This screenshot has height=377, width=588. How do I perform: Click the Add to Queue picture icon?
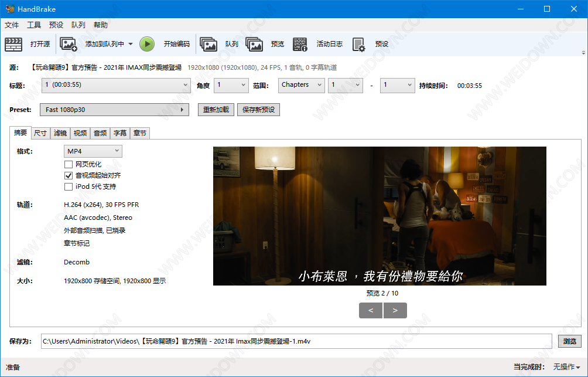(x=69, y=44)
